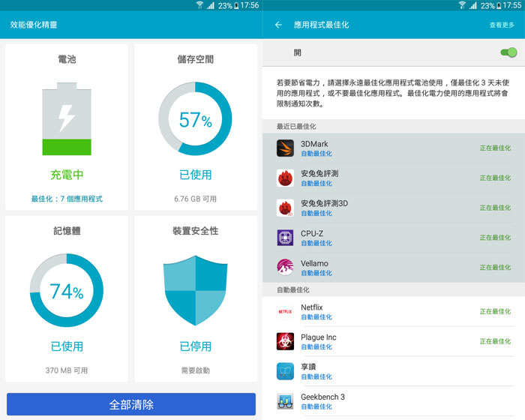Viewport: 525px width, 420px height.
Task: Open 自動最佳化 setting under Netflix
Action: [316, 317]
